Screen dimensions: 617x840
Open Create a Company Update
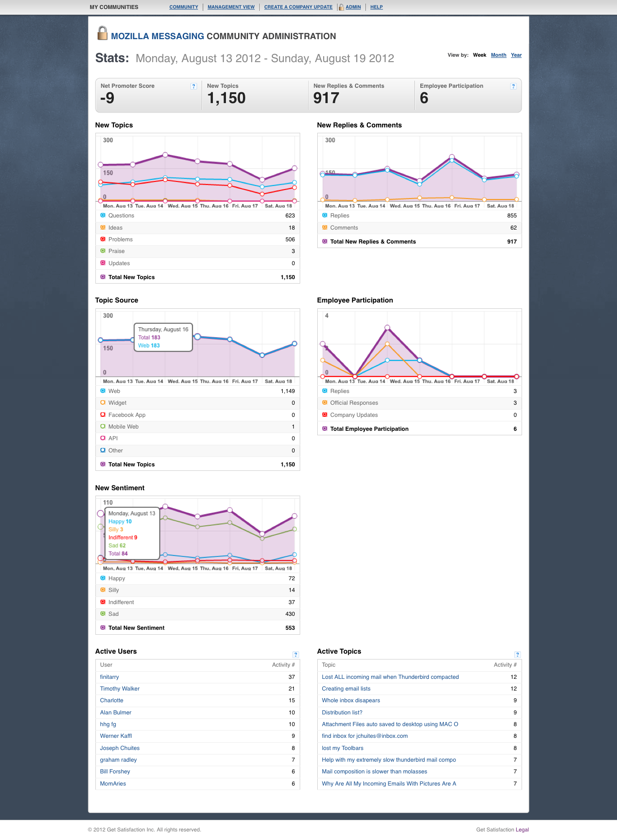(x=298, y=7)
